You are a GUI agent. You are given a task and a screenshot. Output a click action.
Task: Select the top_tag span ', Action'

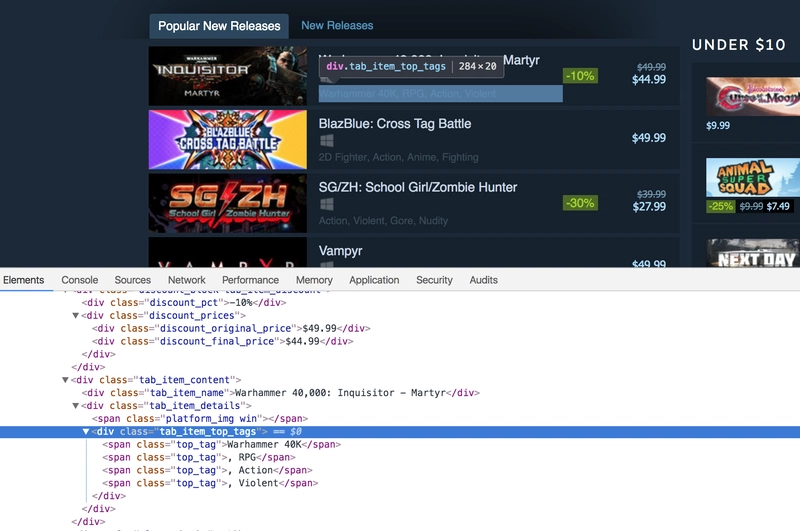pyautogui.click(x=207, y=470)
